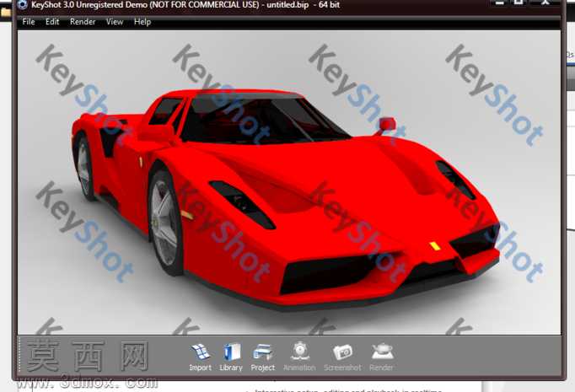Close the KeyShot window
This screenshot has height=392, width=575.
545,3
